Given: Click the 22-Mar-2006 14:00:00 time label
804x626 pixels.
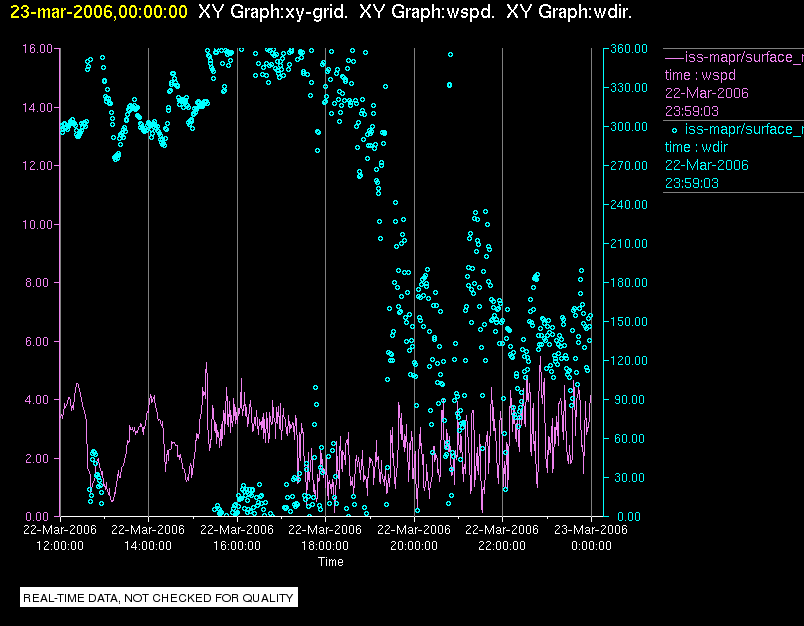Looking at the screenshot, I should tap(148, 537).
